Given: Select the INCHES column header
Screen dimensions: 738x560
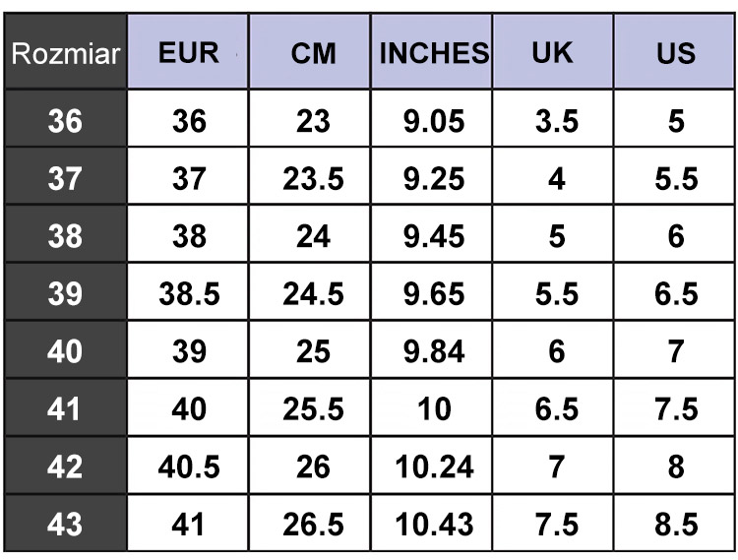Looking at the screenshot, I should (432, 51).
